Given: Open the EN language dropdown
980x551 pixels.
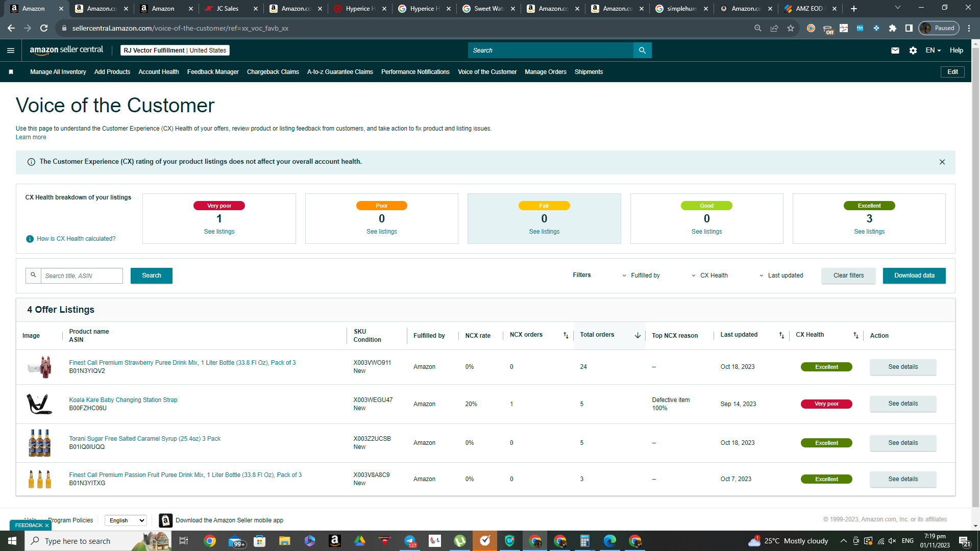Looking at the screenshot, I should (933, 51).
